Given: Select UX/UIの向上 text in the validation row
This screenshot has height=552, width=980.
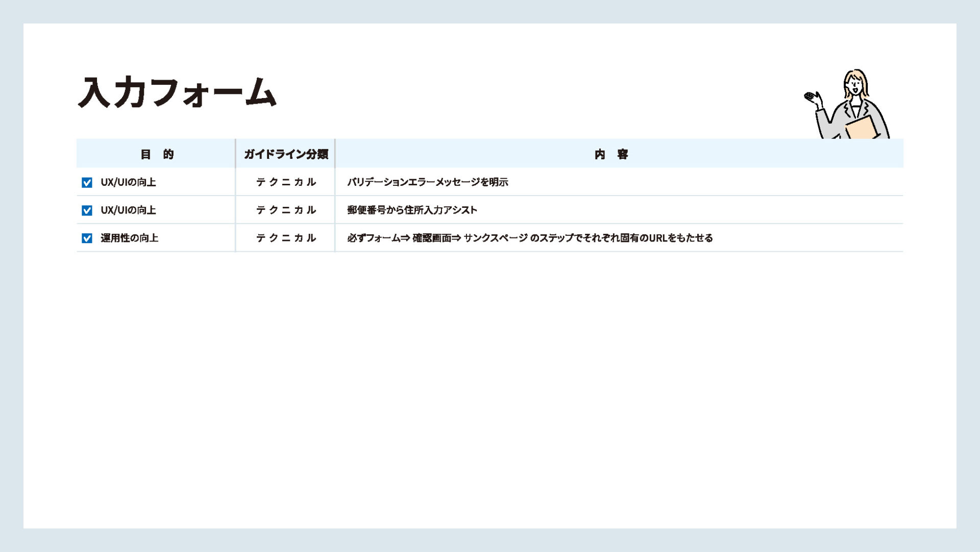Looking at the screenshot, I should click(x=128, y=182).
